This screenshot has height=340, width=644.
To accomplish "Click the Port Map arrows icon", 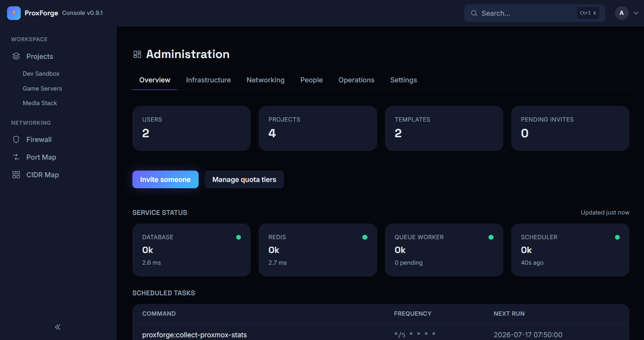I will (16, 157).
